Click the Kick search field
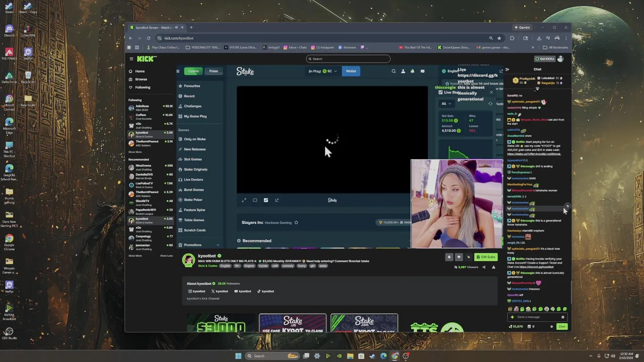Image resolution: width=644 pixels, height=362 pixels. coord(348,59)
